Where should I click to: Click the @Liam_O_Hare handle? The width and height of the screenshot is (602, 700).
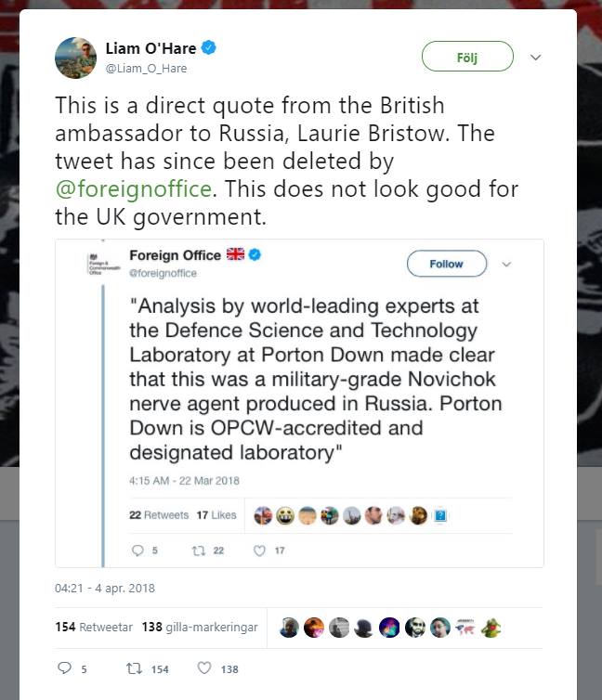tap(146, 69)
